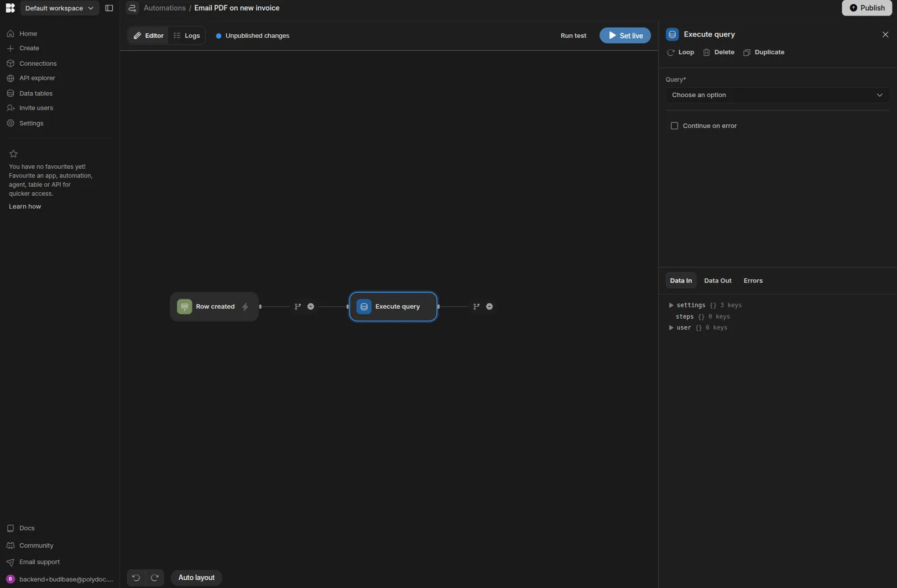This screenshot has width=897, height=588.
Task: Click Loop action in panel
Action: pos(681,52)
